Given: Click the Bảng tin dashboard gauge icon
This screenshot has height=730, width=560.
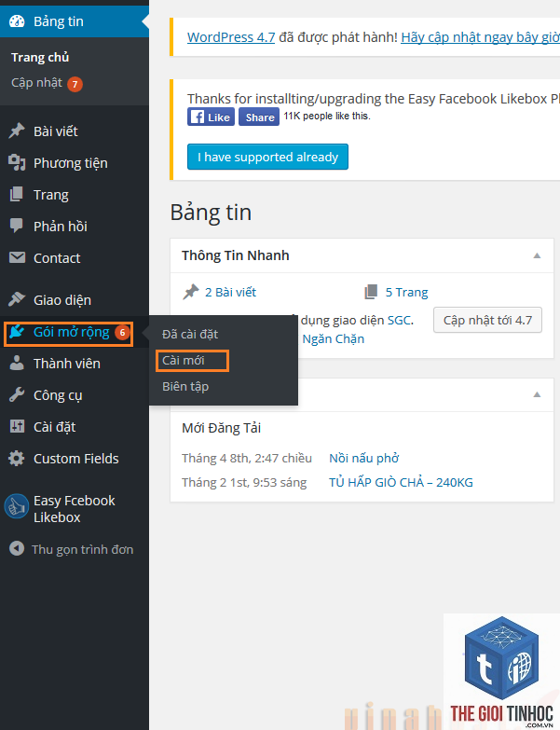Looking at the screenshot, I should tap(17, 21).
